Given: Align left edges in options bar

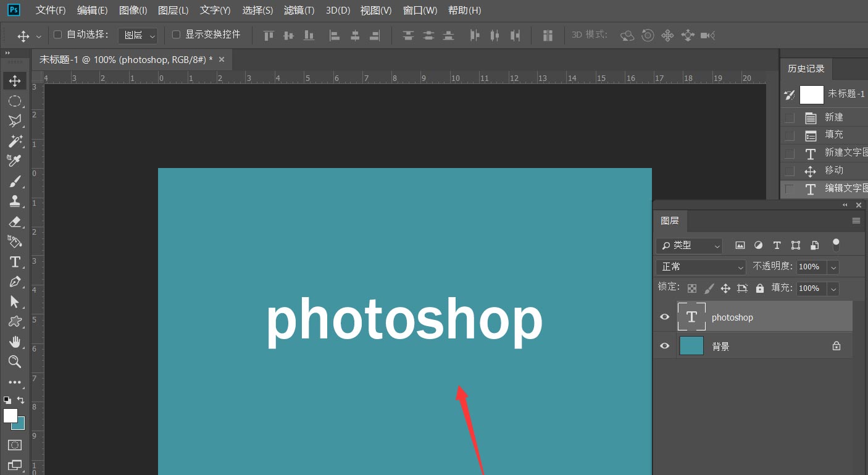Looking at the screenshot, I should point(335,35).
